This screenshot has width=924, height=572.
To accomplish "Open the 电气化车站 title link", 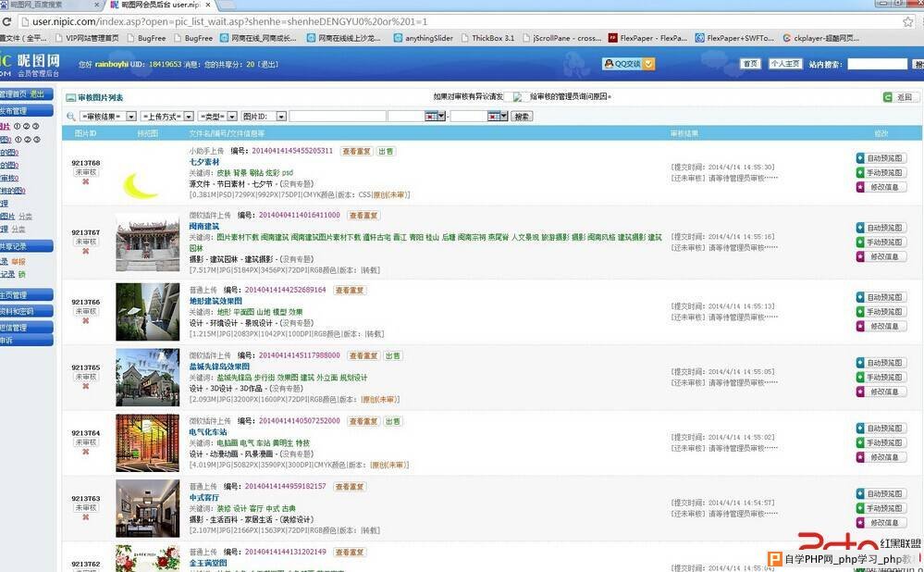I will point(208,431).
